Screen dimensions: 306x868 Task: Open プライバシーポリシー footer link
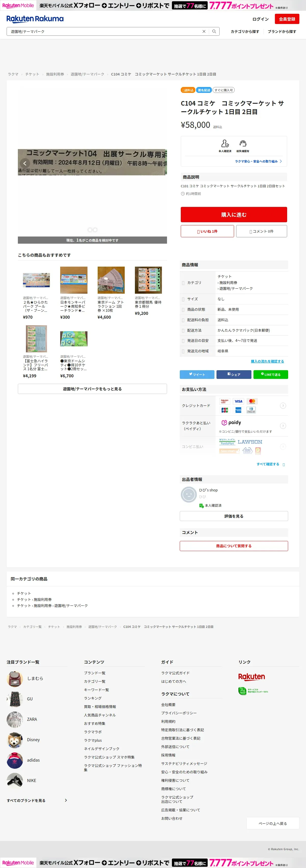pos(179,713)
